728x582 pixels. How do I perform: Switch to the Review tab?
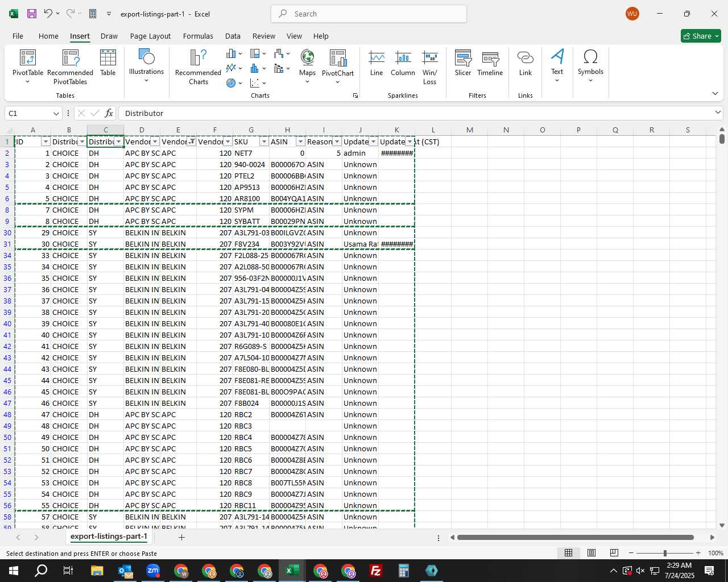pos(264,36)
